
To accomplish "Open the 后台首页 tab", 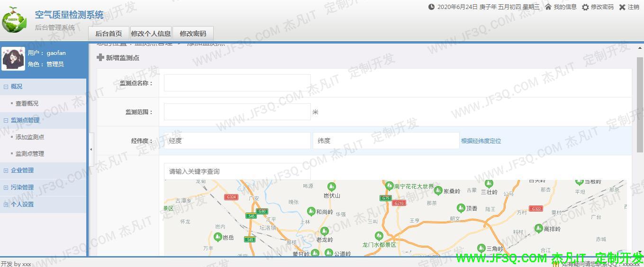I will (x=109, y=34).
